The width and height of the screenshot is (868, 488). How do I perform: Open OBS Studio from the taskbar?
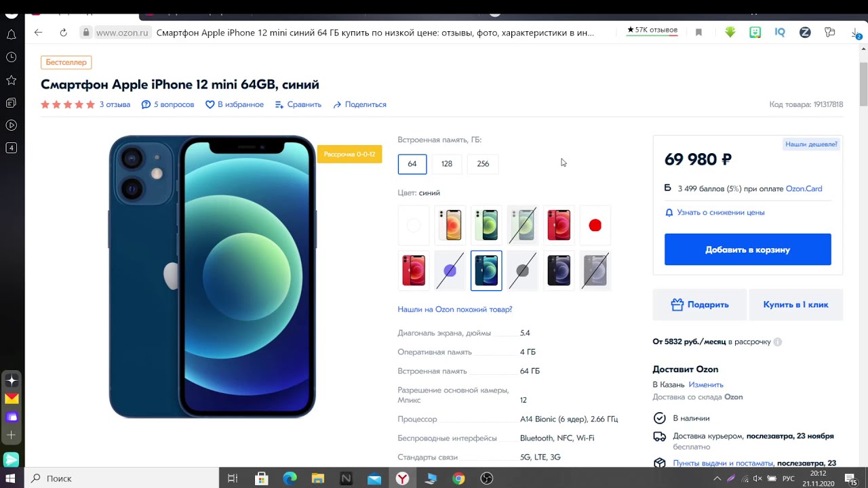click(486, 479)
